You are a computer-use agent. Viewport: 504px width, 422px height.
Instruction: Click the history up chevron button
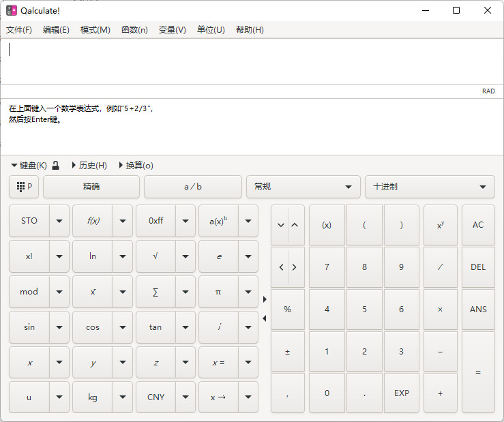click(295, 225)
